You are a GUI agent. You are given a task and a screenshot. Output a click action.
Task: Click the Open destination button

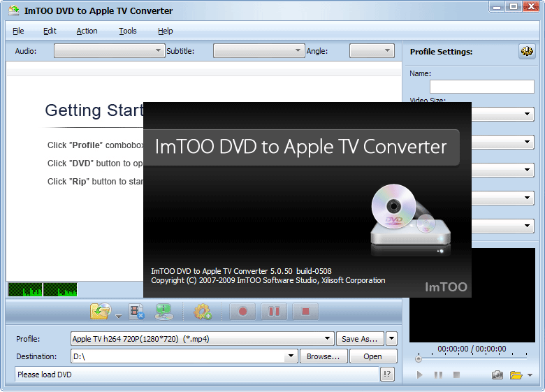[x=373, y=356]
